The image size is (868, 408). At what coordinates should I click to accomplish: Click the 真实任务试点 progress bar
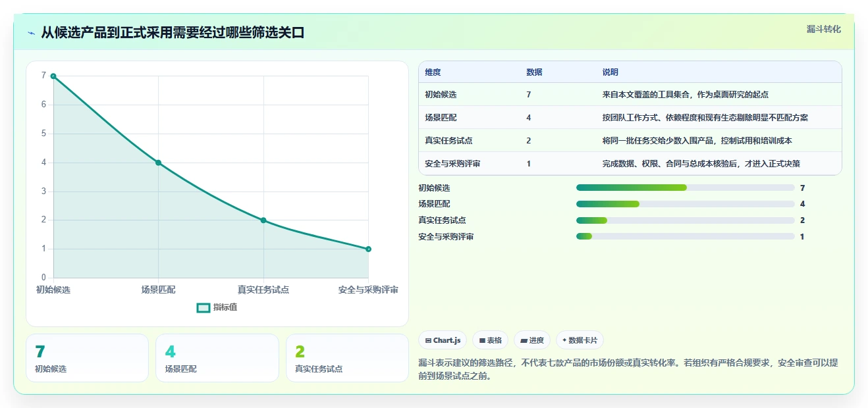click(x=686, y=220)
